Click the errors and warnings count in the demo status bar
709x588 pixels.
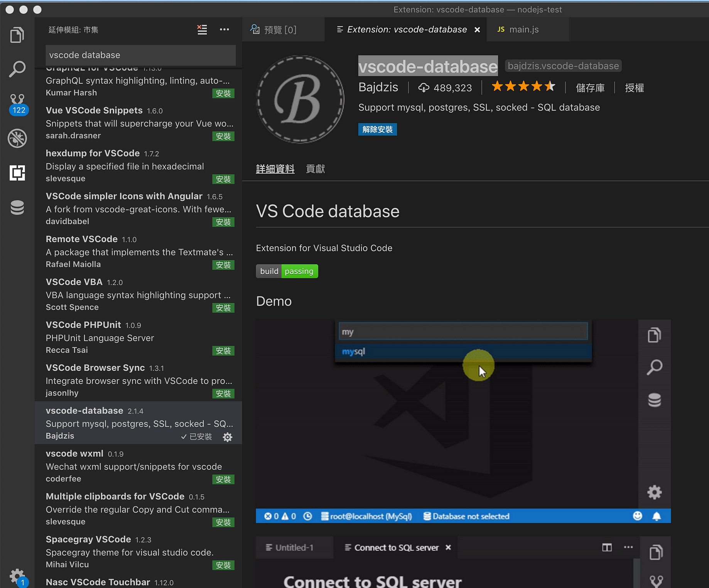[280, 516]
